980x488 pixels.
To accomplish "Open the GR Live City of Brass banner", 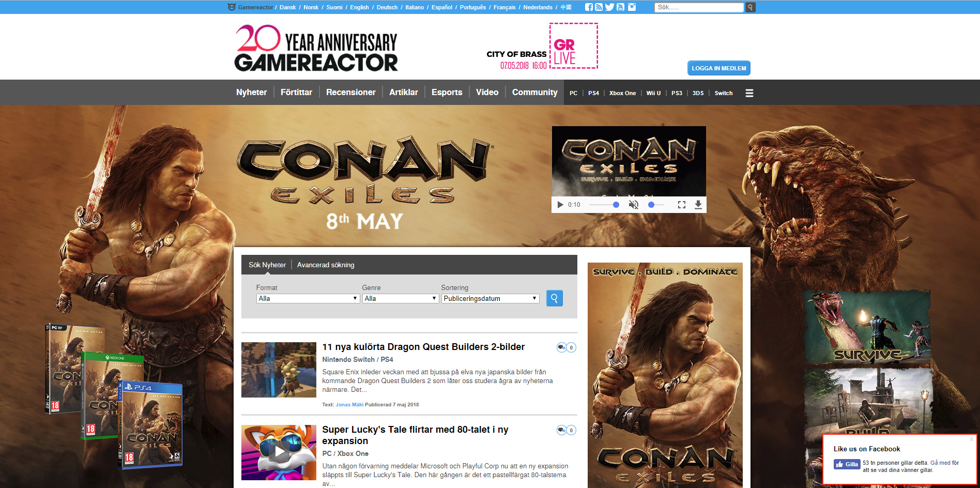I will coord(542,46).
